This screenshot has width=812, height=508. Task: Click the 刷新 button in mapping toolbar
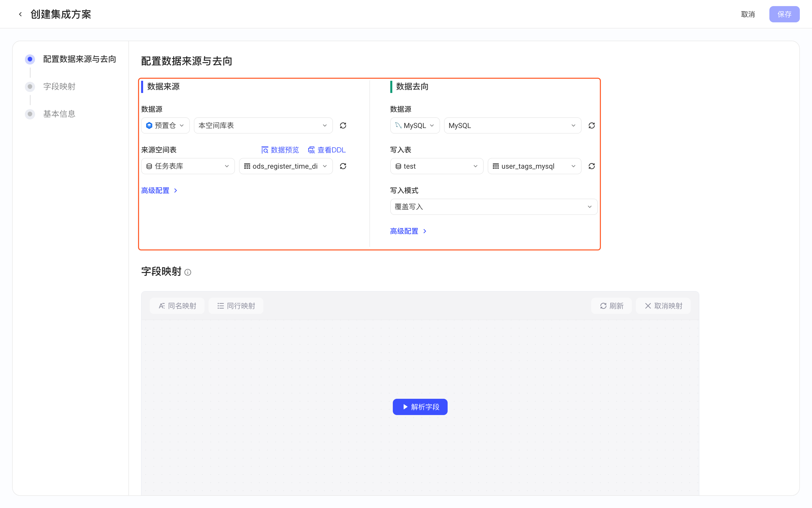tap(611, 306)
